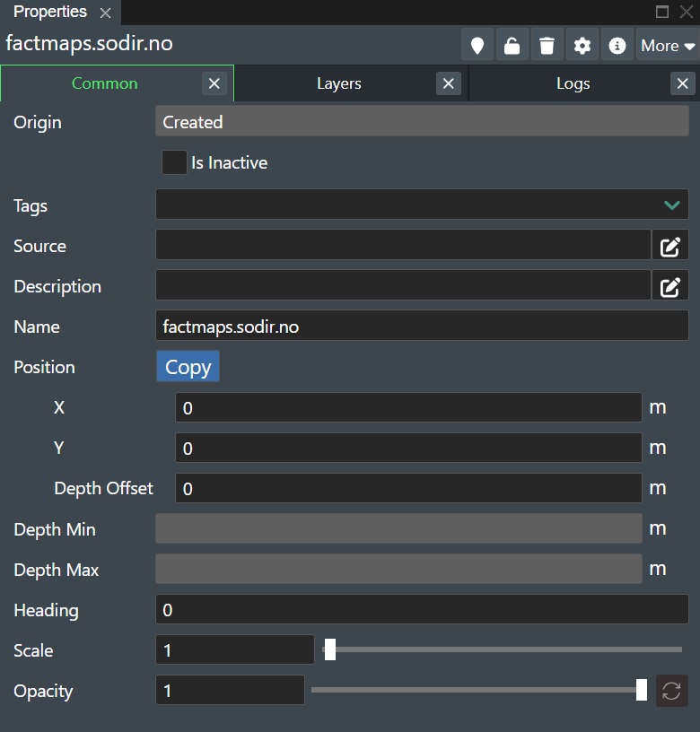Open settings via the gear icon
700x732 pixels.
(x=582, y=45)
